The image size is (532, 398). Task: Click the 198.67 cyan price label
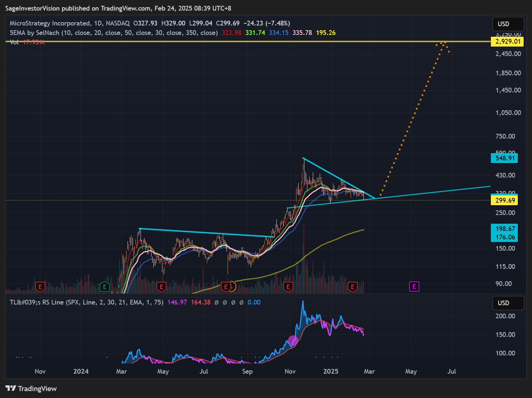click(x=504, y=228)
